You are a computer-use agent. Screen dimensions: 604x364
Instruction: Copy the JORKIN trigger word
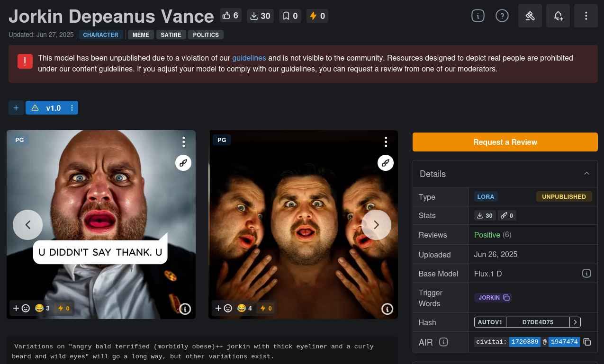493,298
